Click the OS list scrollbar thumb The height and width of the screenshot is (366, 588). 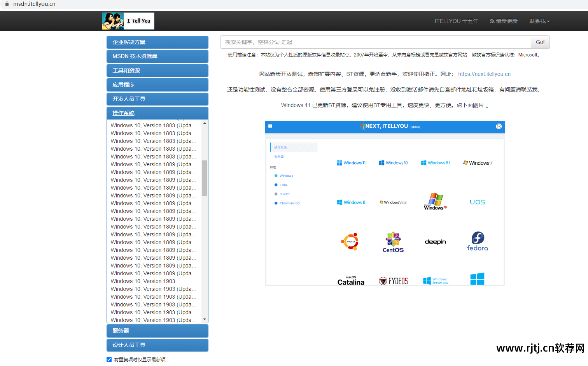[205, 178]
